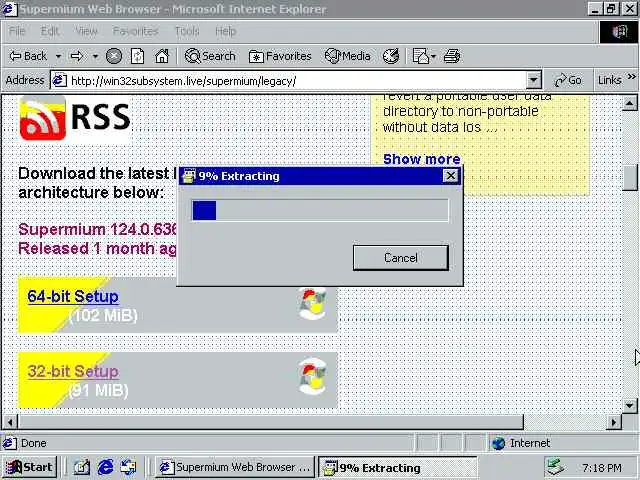
Task: Click the vertical scrollbar down arrow
Action: point(629,406)
